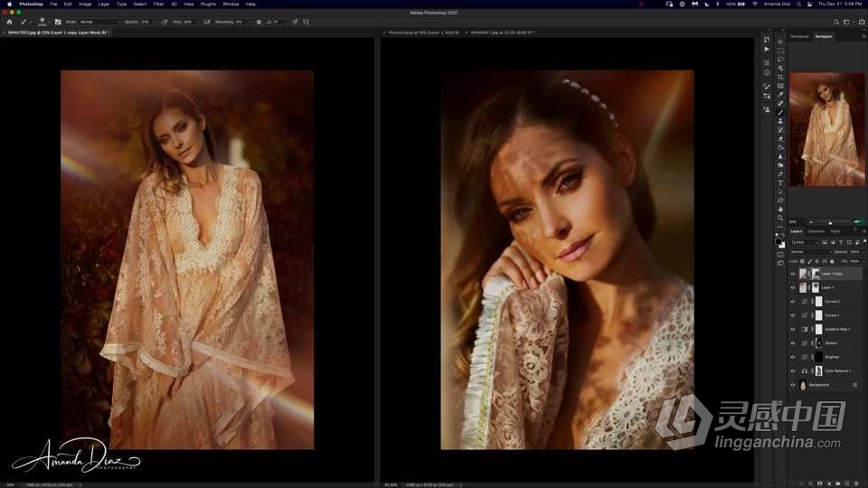Hide the Layer 1 layer

click(793, 287)
